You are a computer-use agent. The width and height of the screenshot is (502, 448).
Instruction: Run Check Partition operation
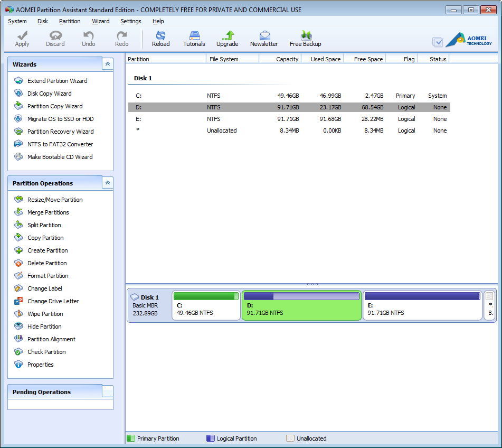pos(46,352)
